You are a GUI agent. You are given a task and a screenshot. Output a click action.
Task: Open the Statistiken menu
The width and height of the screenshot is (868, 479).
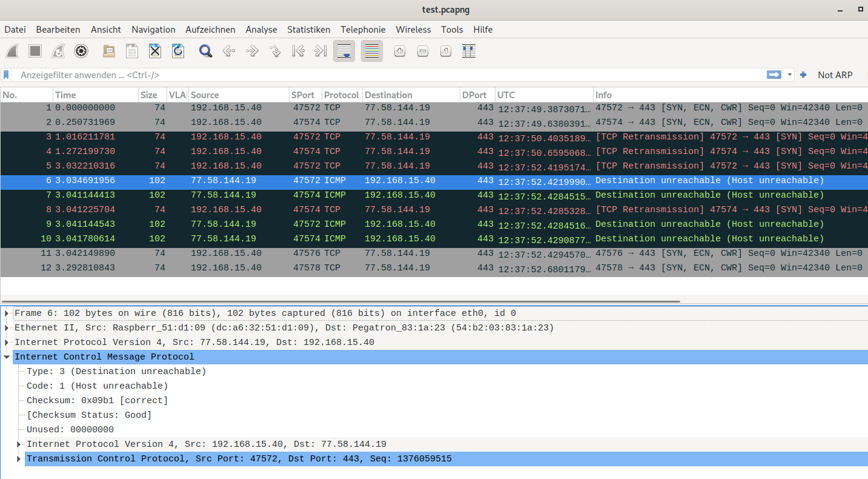click(308, 30)
